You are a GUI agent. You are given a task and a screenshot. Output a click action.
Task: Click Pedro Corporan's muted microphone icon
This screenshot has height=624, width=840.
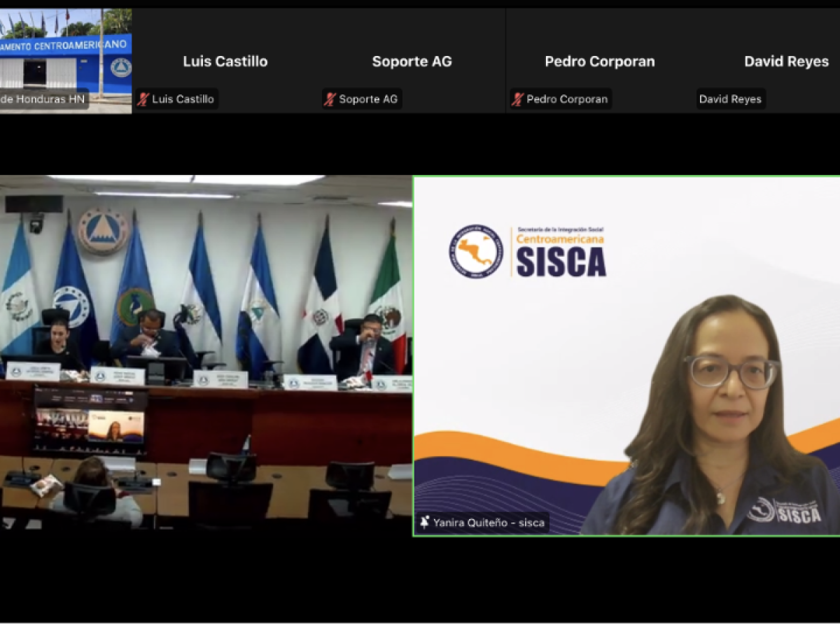[x=518, y=99]
